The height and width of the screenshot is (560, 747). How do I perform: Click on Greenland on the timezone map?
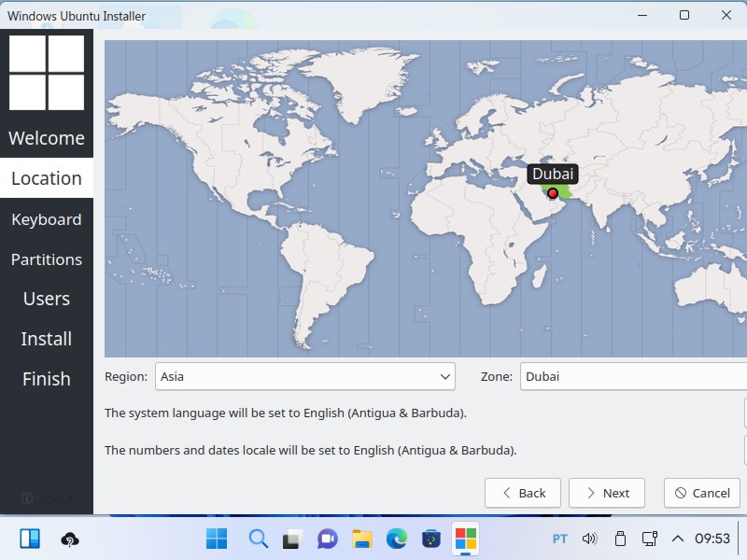pyautogui.click(x=359, y=81)
